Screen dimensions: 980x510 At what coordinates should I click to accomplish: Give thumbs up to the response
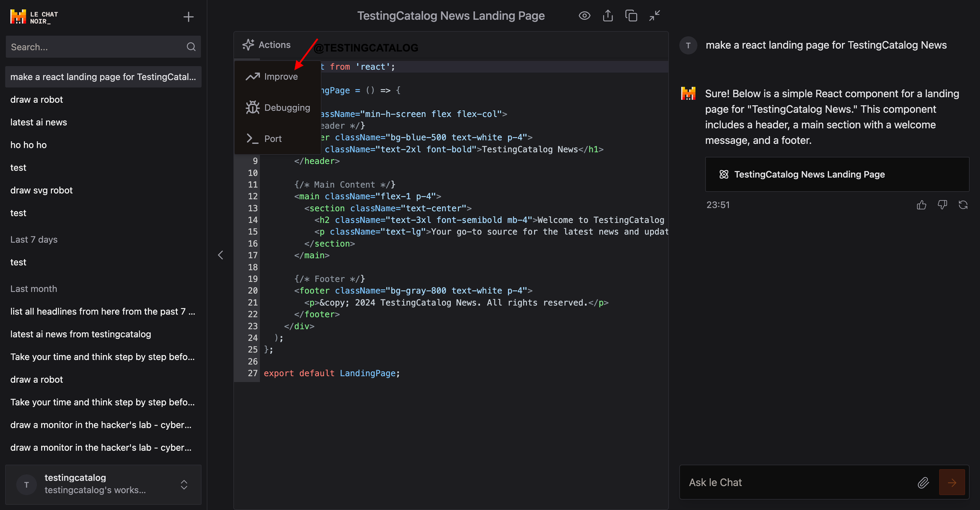922,205
